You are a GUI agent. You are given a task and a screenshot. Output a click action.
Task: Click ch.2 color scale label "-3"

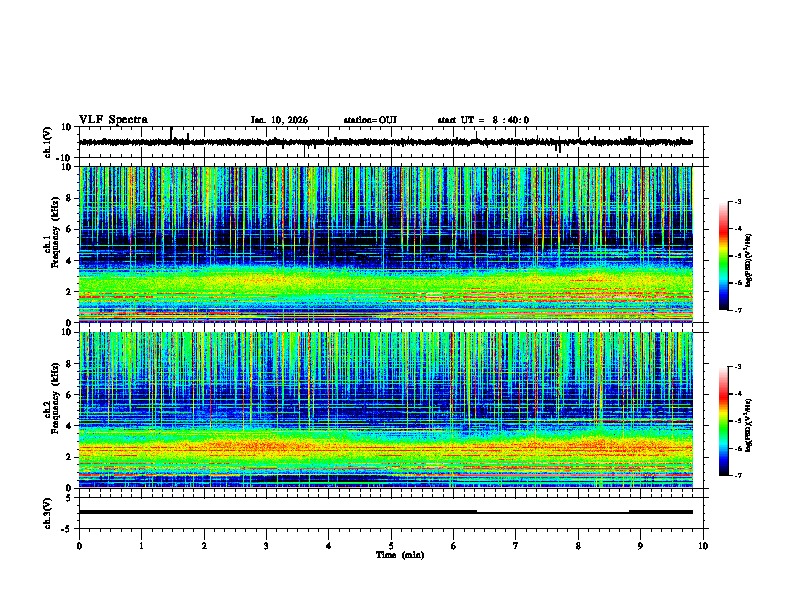click(x=738, y=367)
